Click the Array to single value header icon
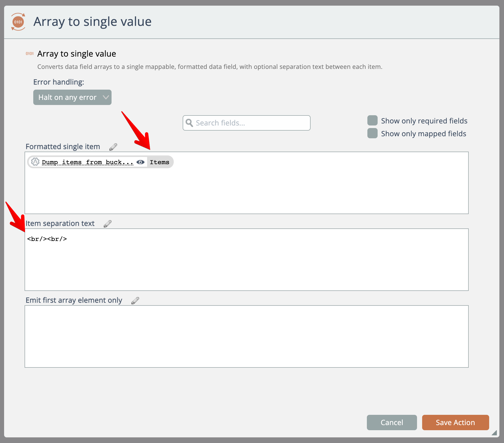 [x=18, y=22]
